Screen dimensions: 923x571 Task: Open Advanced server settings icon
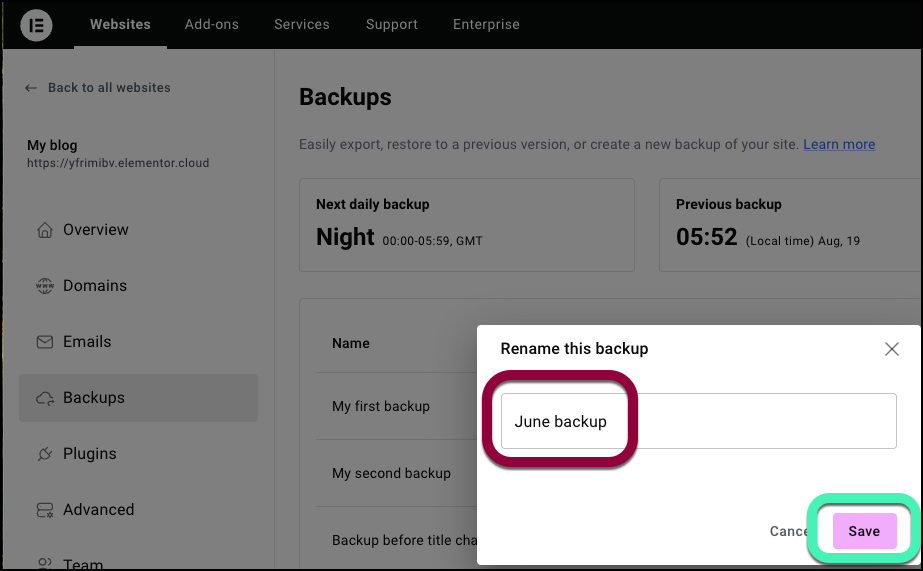45,510
